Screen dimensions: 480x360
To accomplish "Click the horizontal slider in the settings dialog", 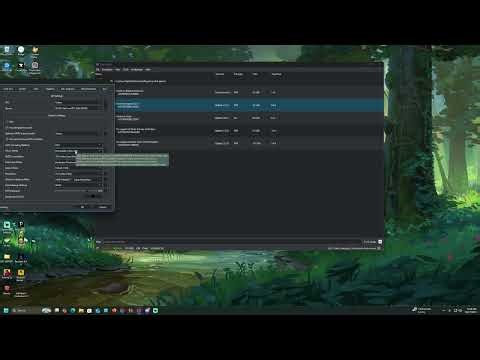I will 76,190.
